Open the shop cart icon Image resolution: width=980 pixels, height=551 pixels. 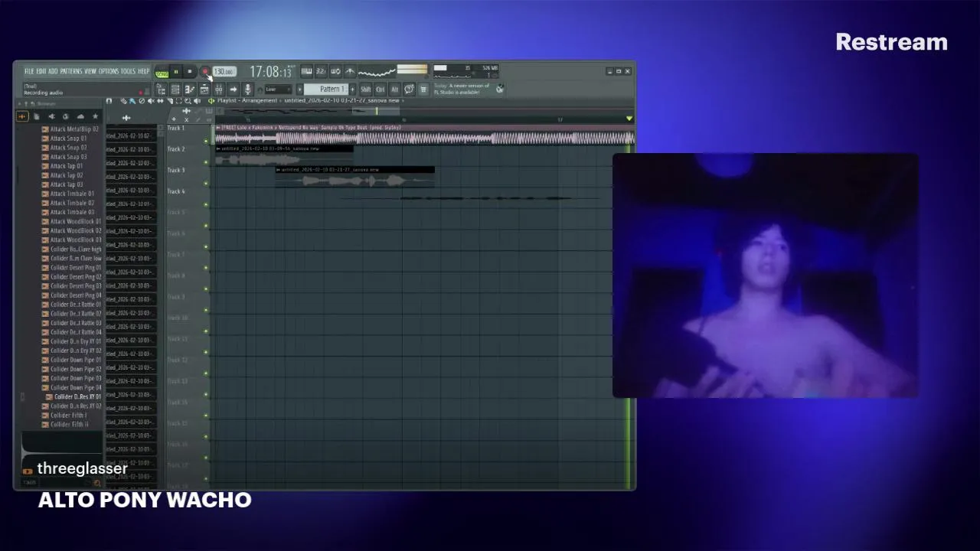click(x=423, y=90)
